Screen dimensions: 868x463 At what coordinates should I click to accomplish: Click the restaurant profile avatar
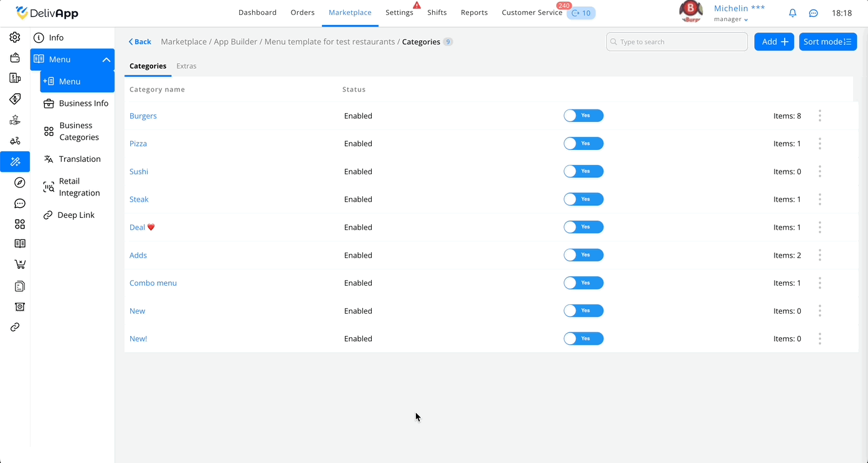click(x=691, y=11)
